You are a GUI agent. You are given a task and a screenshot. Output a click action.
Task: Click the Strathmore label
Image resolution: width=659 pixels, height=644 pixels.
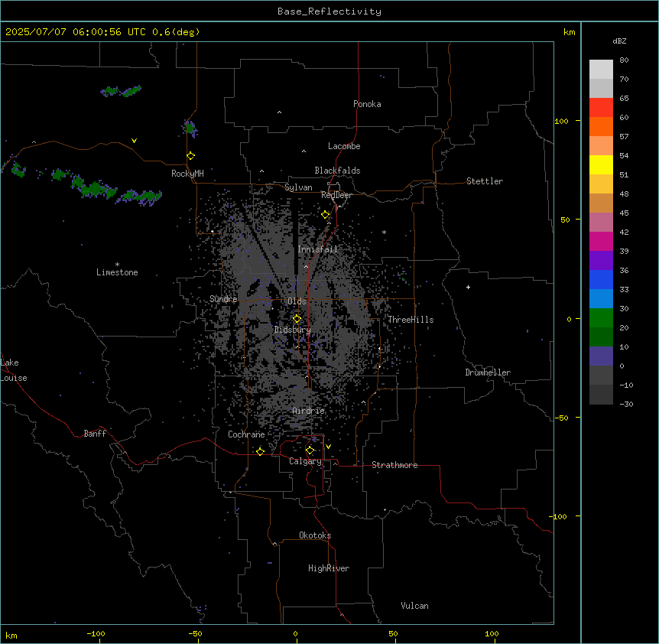click(x=394, y=465)
